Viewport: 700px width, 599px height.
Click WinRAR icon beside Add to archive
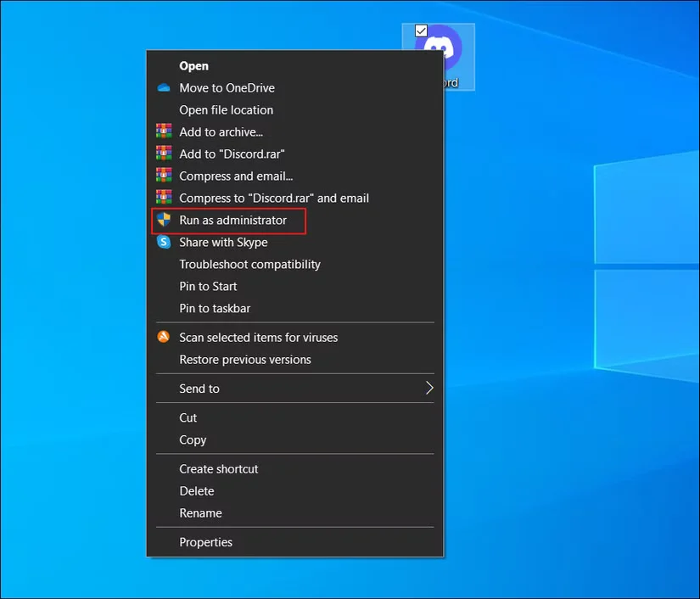tap(164, 132)
